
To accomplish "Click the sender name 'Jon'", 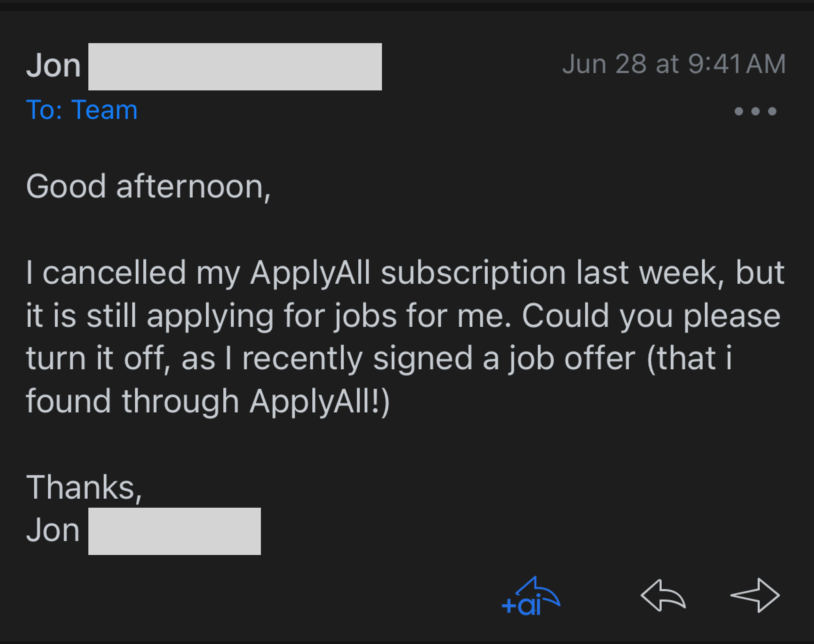I will tap(55, 66).
